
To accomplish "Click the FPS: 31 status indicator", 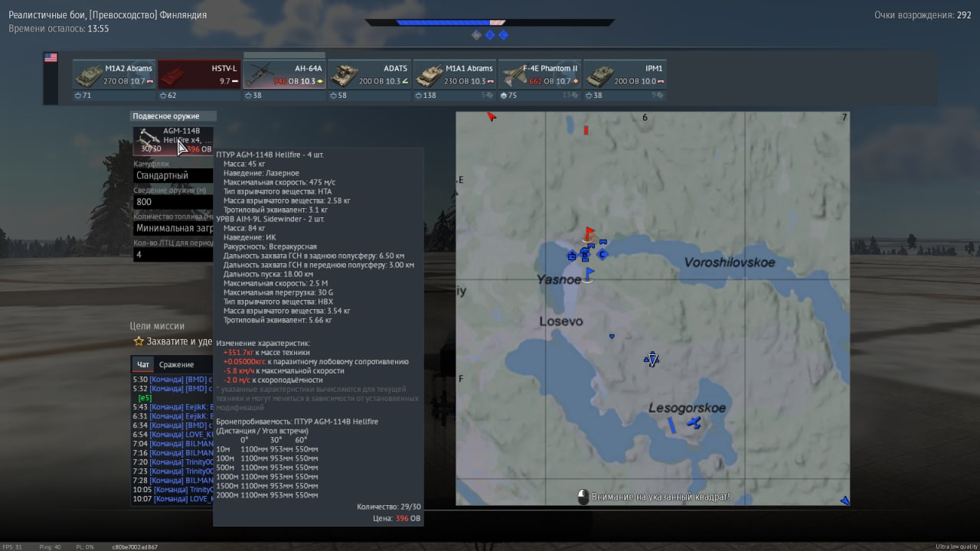I will coord(13,546).
